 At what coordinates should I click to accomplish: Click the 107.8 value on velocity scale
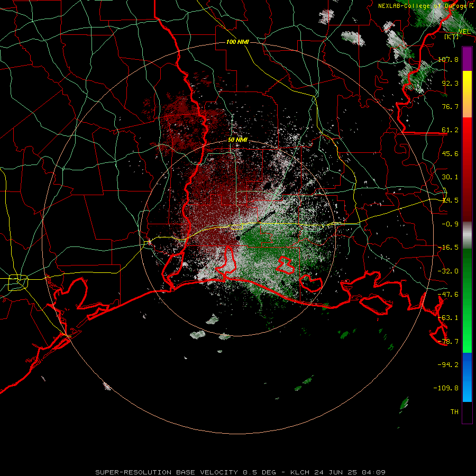point(448,59)
